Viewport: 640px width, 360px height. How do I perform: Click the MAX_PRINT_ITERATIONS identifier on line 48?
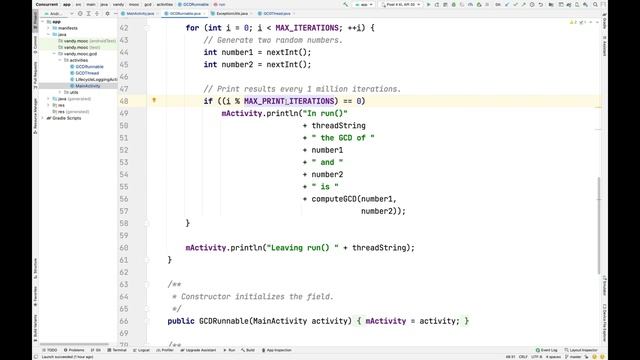click(x=289, y=101)
